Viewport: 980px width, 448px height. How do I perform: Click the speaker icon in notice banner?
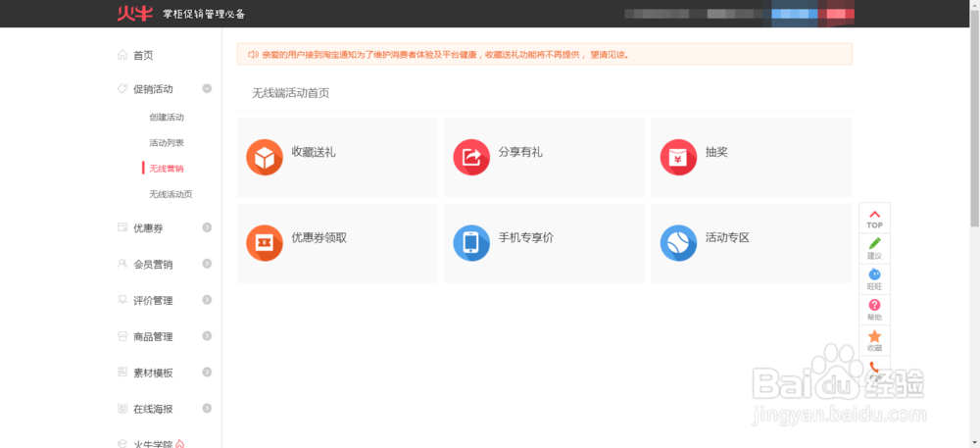coord(253,54)
